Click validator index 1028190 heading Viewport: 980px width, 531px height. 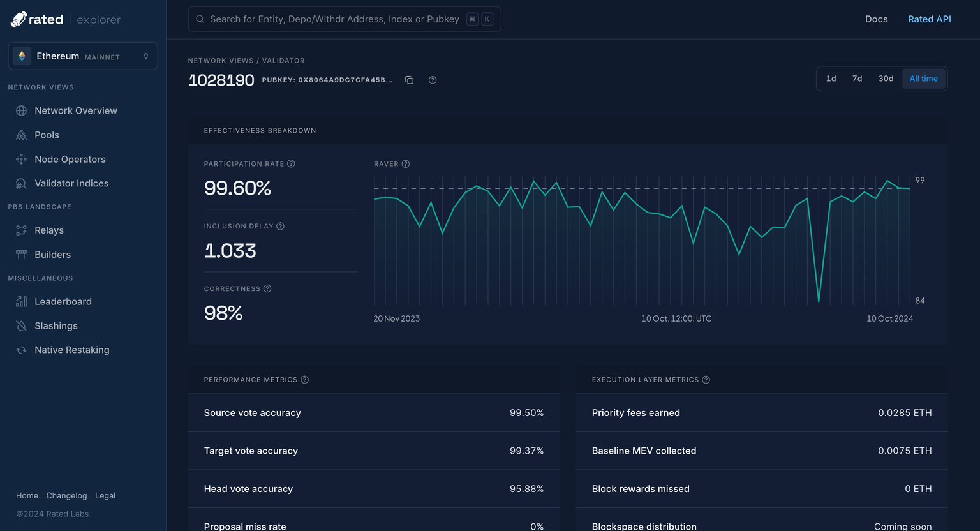click(221, 80)
